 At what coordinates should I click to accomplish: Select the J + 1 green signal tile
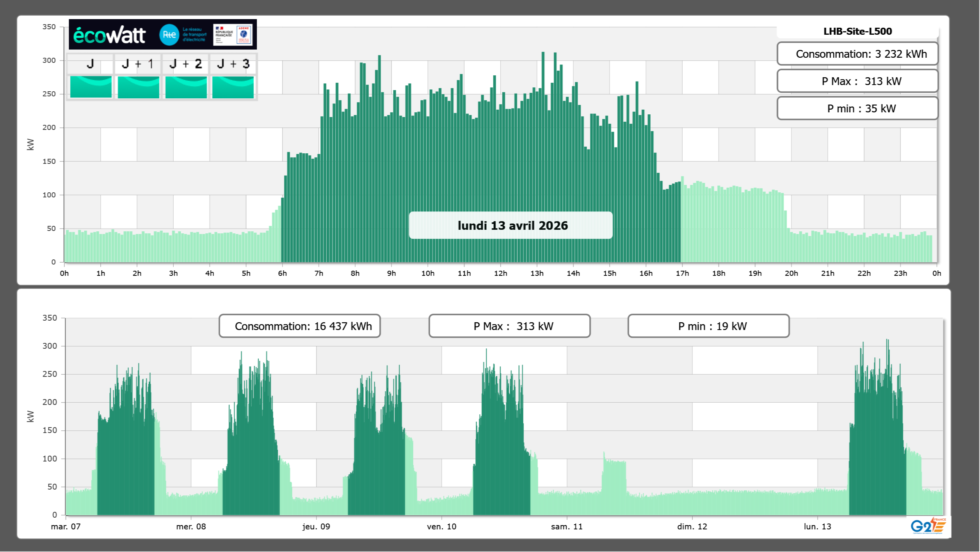(138, 87)
